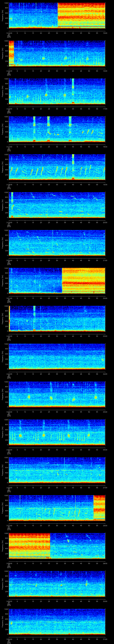Select the spectrogram panel starting at 3:24:00

[x=57, y=394]
